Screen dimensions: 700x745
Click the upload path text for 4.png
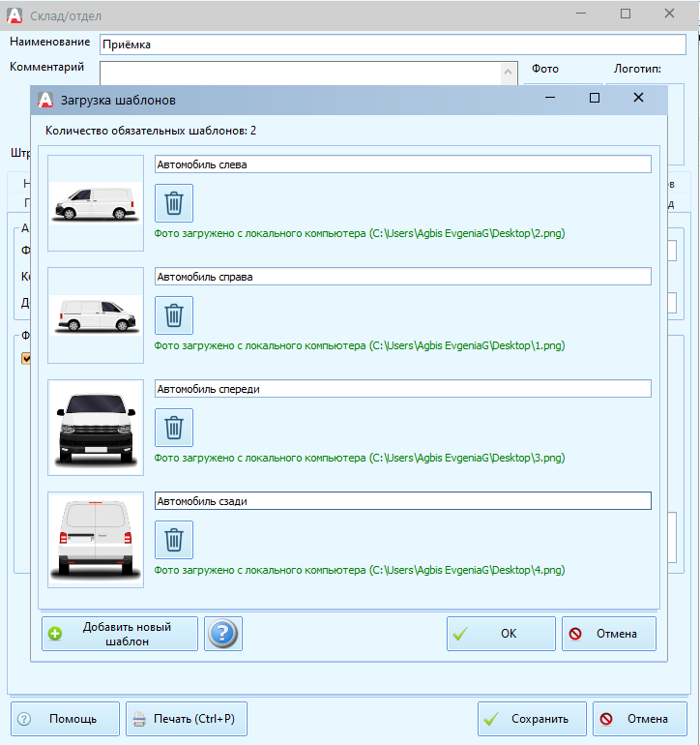pyautogui.click(x=360, y=570)
